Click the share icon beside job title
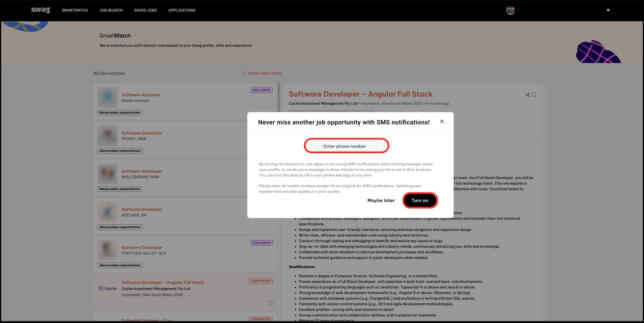 (527, 95)
